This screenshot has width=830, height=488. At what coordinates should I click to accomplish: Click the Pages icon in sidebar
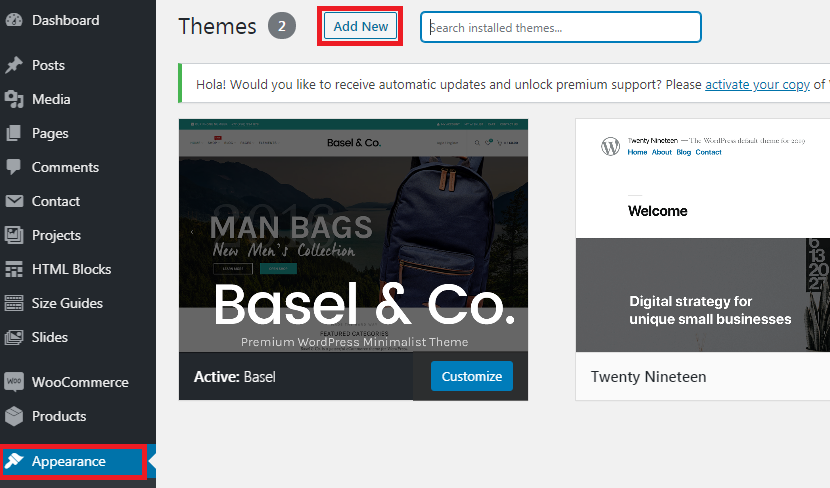14,133
